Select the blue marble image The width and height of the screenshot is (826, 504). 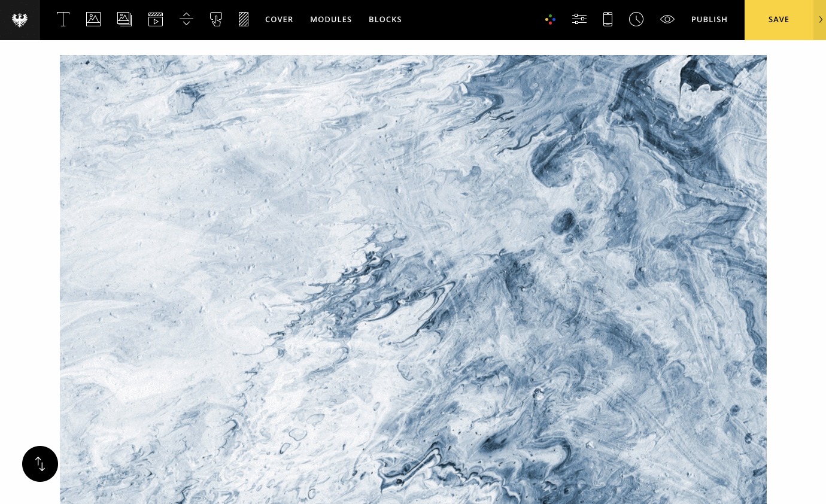[413, 280]
